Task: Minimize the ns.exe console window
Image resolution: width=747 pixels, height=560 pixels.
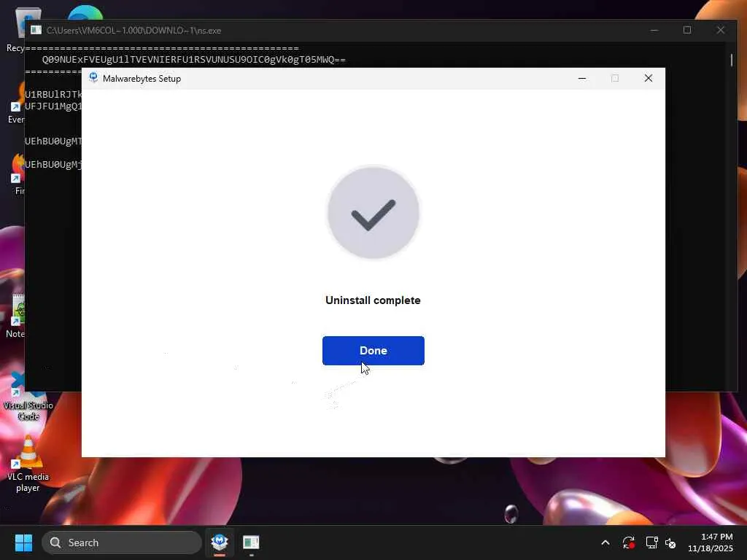Action: tap(654, 30)
